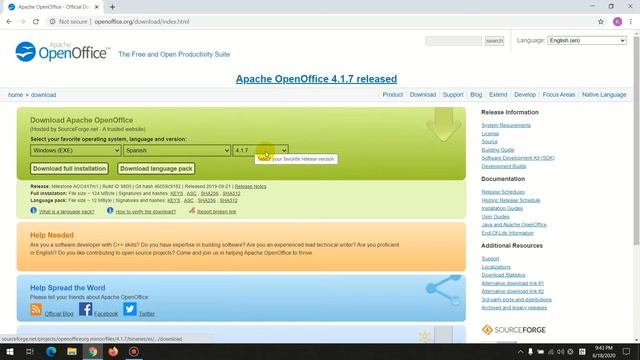Select the Apache OpenOffice browser tab
This screenshot has height=360, width=640.
53,7
